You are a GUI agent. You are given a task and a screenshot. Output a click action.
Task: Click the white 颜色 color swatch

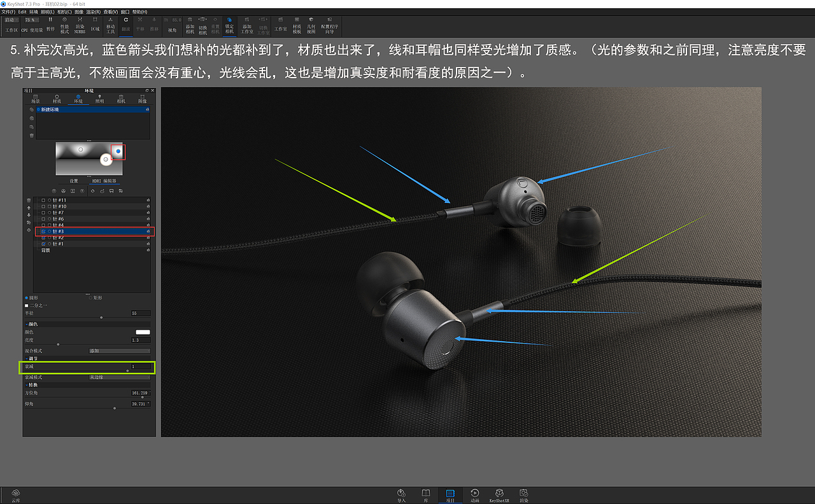143,332
